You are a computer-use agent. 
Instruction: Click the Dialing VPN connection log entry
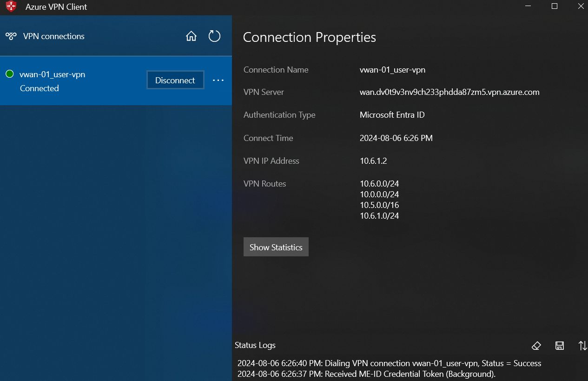pyautogui.click(x=389, y=363)
